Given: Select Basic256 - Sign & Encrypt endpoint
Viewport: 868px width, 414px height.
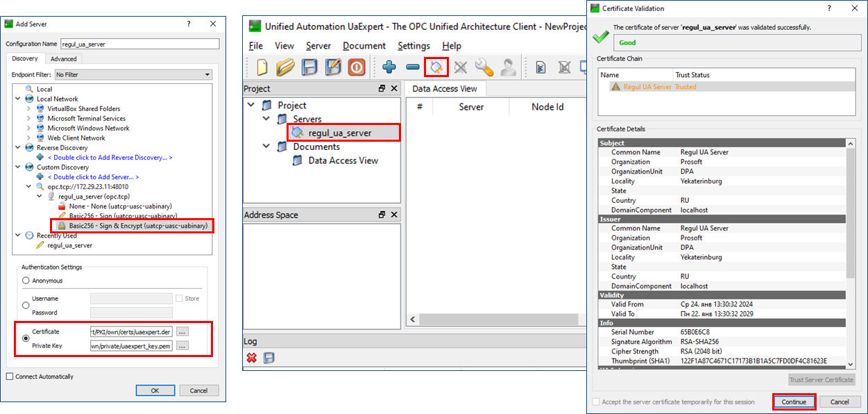Looking at the screenshot, I should [x=137, y=226].
